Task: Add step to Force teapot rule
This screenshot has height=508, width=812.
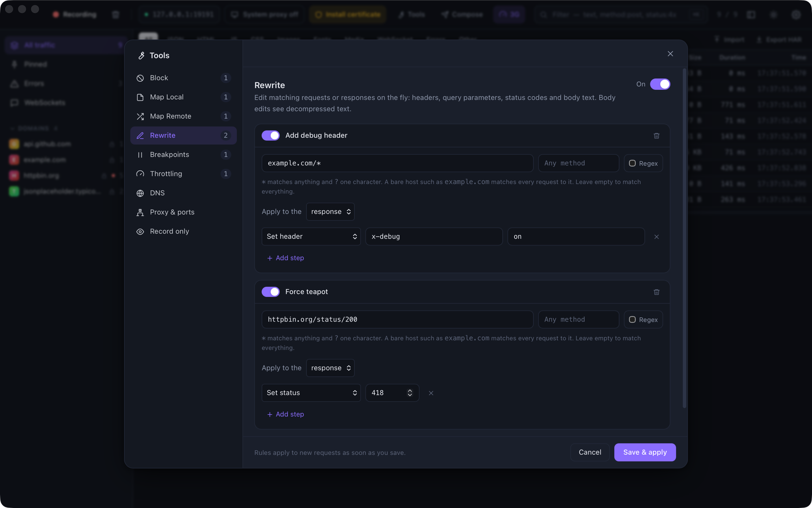Action: tap(285, 414)
